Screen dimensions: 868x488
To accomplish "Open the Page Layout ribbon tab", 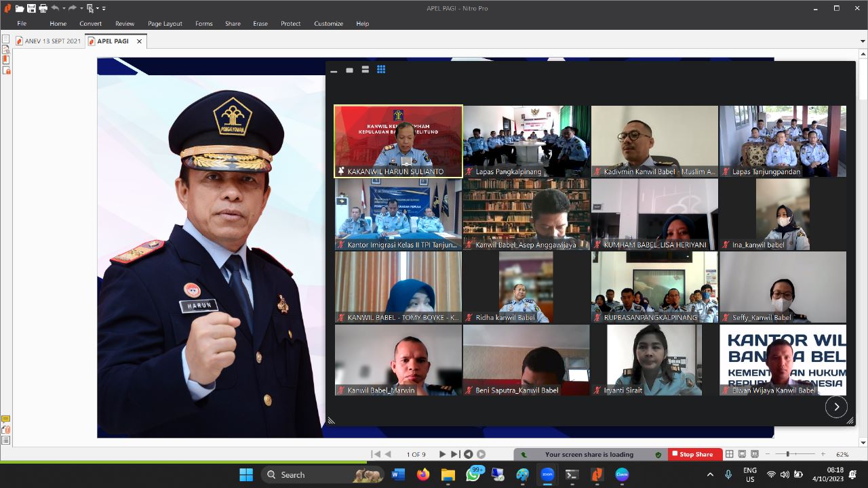I will [165, 24].
